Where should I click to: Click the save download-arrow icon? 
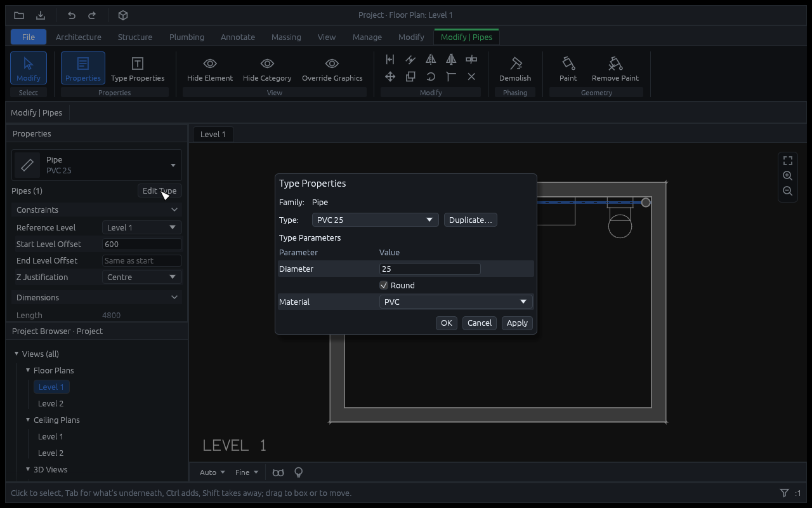41,15
